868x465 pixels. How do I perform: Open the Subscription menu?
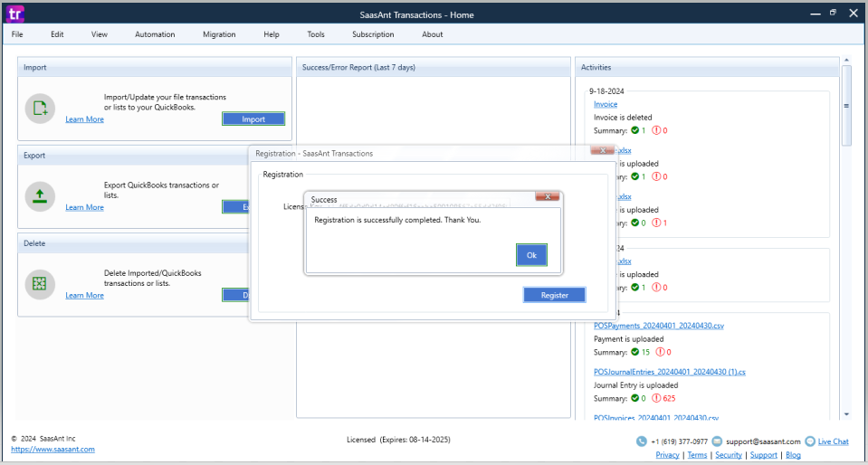pyautogui.click(x=373, y=34)
